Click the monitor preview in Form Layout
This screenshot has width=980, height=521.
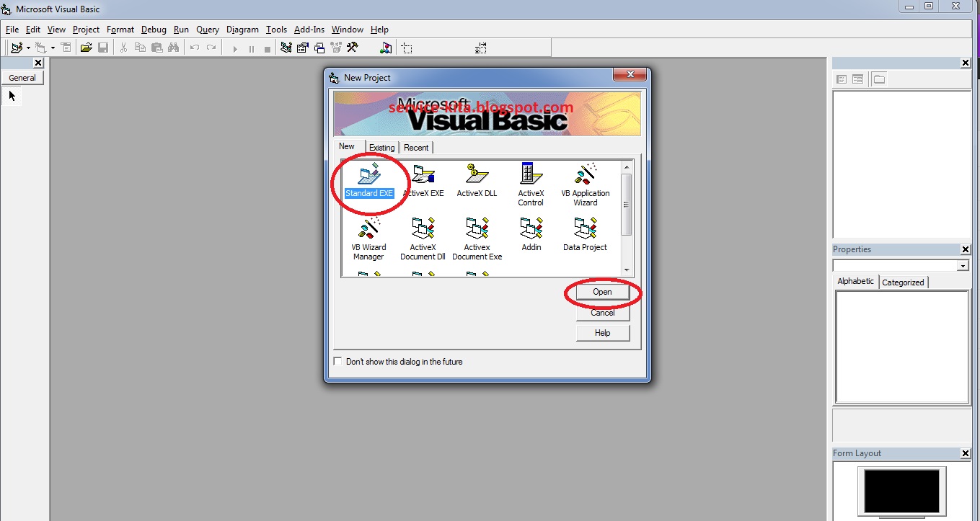point(901,491)
